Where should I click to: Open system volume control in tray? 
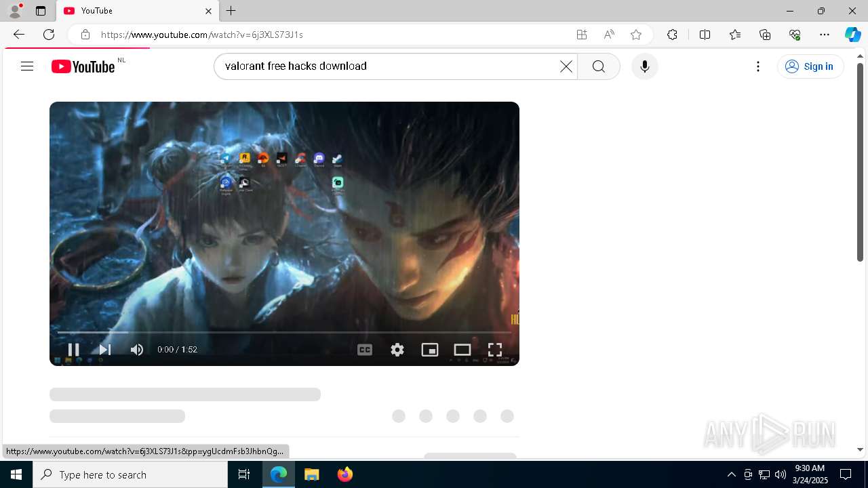pos(780,474)
